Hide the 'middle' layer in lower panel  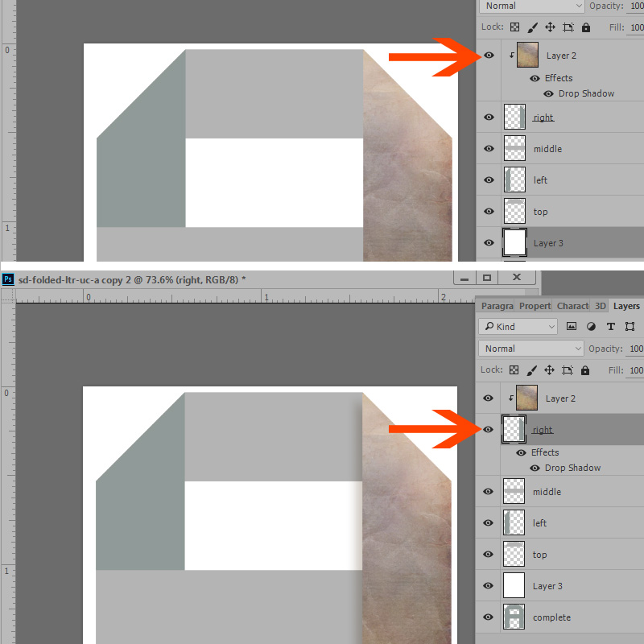pyautogui.click(x=488, y=491)
